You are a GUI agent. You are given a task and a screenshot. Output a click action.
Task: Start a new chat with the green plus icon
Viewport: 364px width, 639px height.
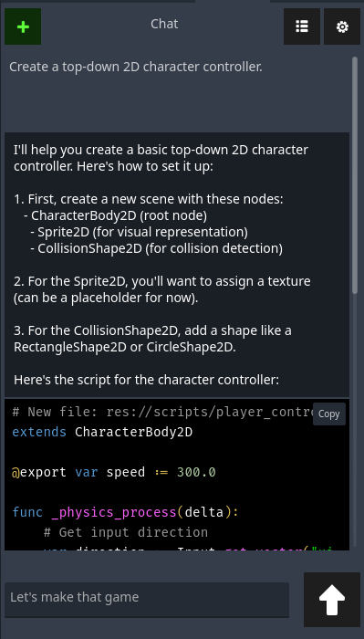pos(23,26)
